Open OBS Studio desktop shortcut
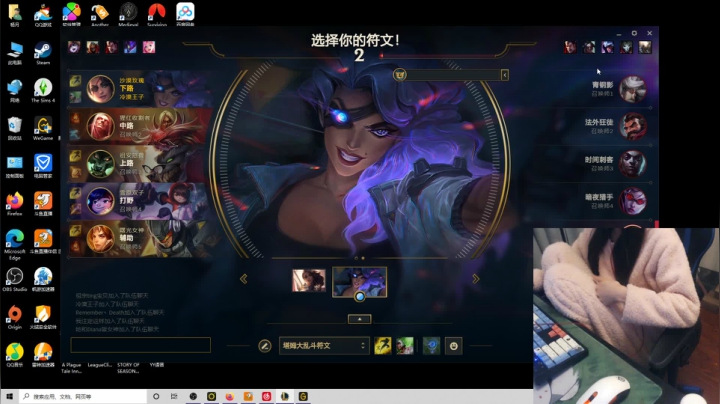Viewport: 720px width, 404px height. [15, 280]
